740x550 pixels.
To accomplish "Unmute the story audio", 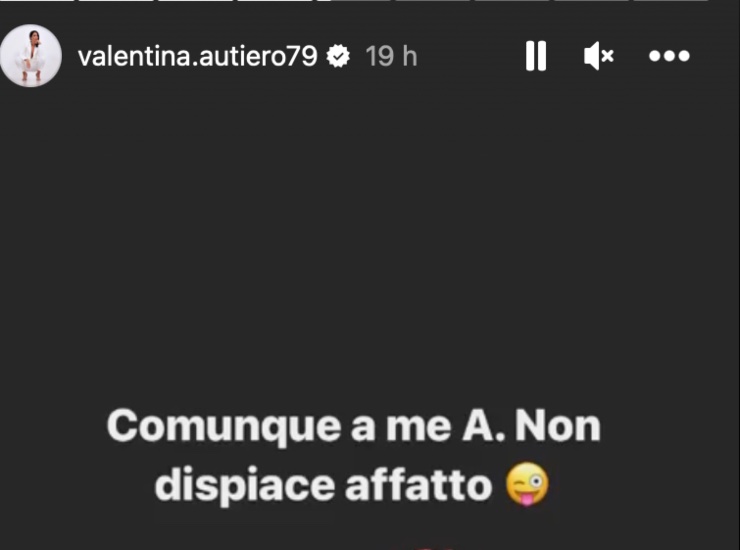I will point(599,56).
